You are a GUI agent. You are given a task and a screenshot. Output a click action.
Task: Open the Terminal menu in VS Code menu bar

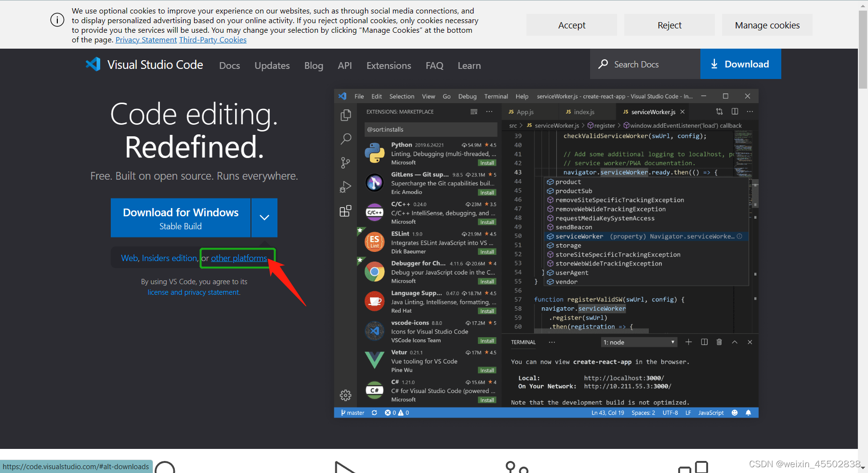pyautogui.click(x=496, y=96)
